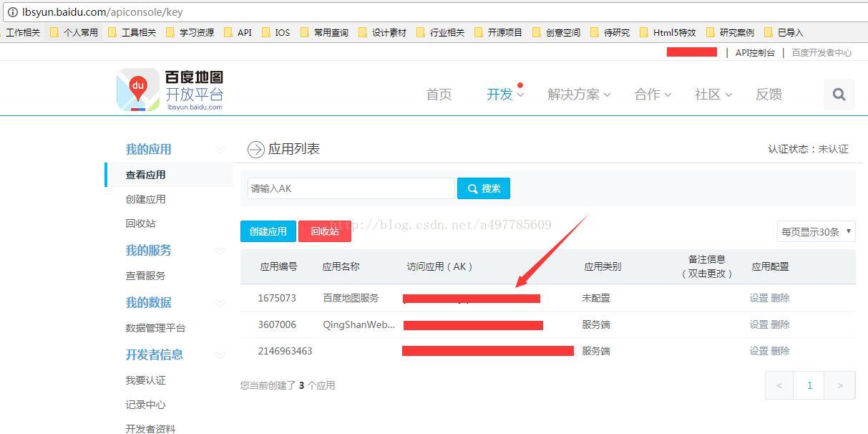Screen dimensions: 868x434
Task: Focus the 请输入AK search field
Action: point(351,188)
